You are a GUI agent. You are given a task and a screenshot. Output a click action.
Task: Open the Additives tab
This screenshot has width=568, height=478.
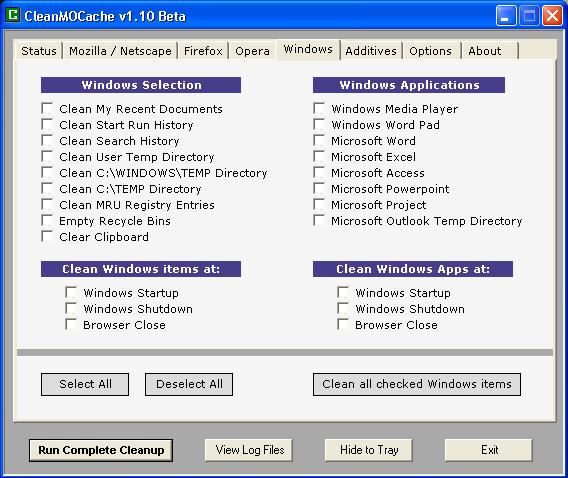point(371,51)
